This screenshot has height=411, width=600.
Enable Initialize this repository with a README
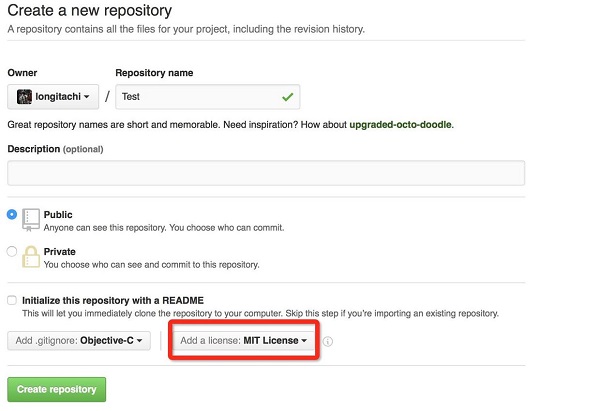[x=12, y=300]
